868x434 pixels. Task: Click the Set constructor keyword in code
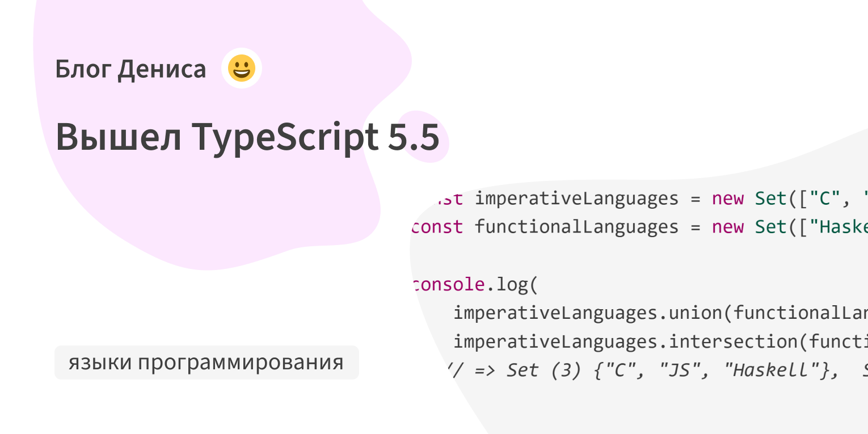(x=770, y=198)
